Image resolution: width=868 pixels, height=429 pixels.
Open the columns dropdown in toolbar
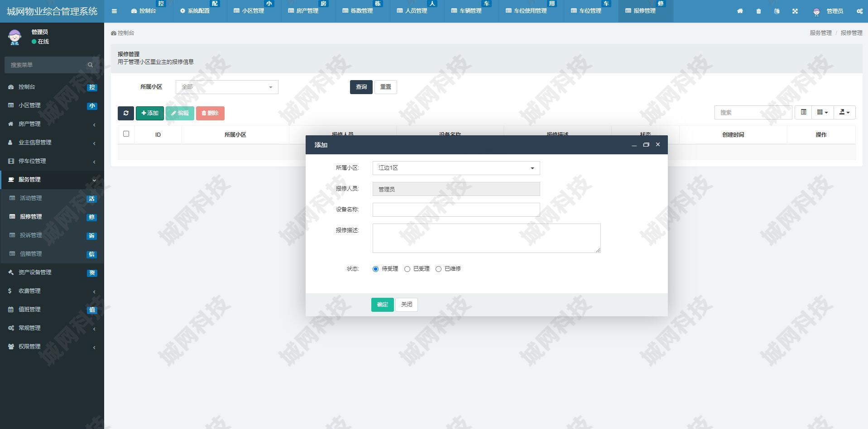822,112
